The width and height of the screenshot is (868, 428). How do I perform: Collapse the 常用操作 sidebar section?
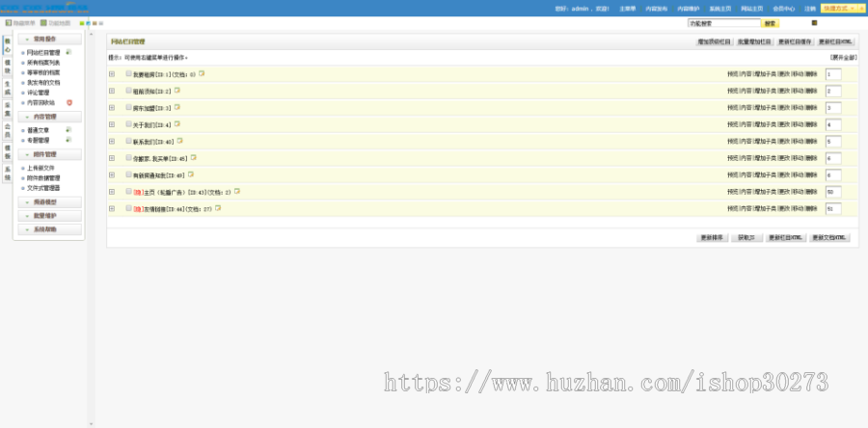(x=50, y=40)
